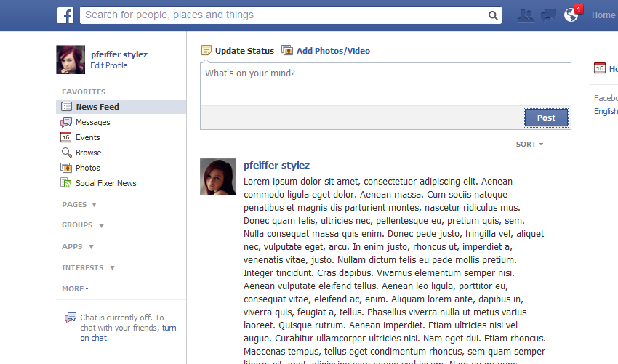Open the SORT dropdown
618x364 pixels.
(x=529, y=144)
